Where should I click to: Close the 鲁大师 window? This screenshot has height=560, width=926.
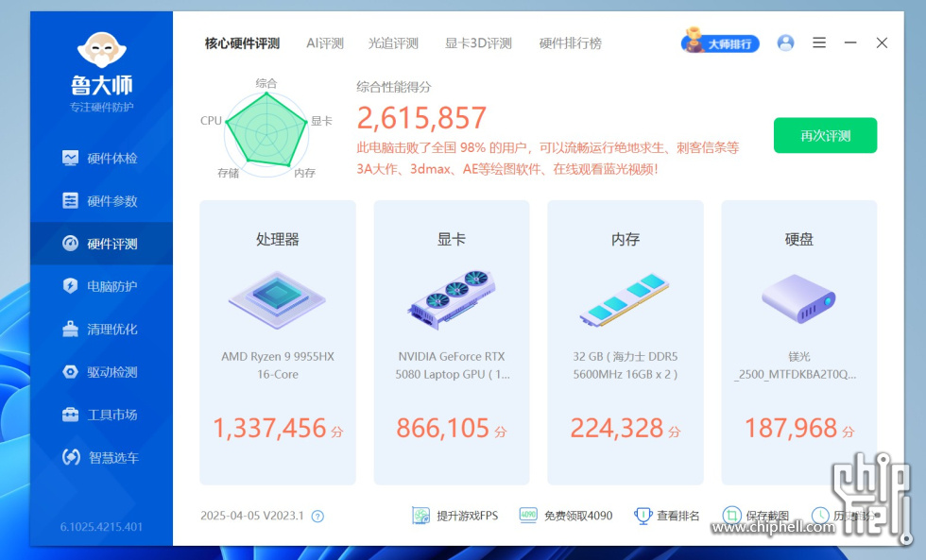pos(882,42)
